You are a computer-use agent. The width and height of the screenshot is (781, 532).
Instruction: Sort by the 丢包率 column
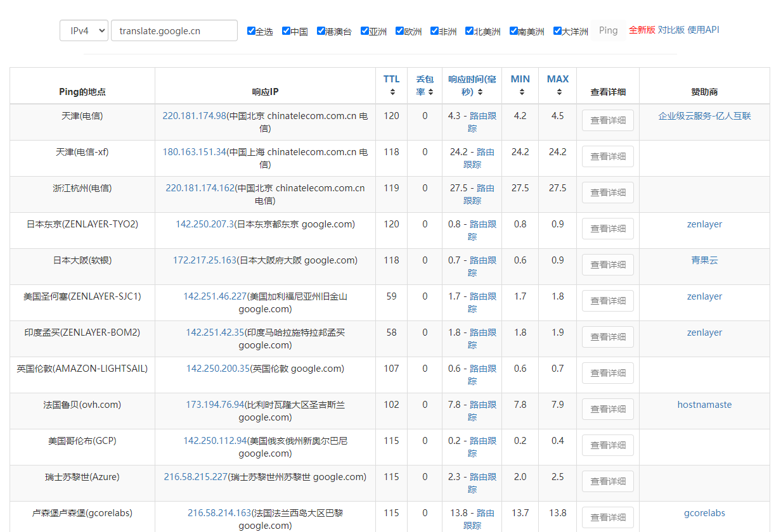pos(425,85)
